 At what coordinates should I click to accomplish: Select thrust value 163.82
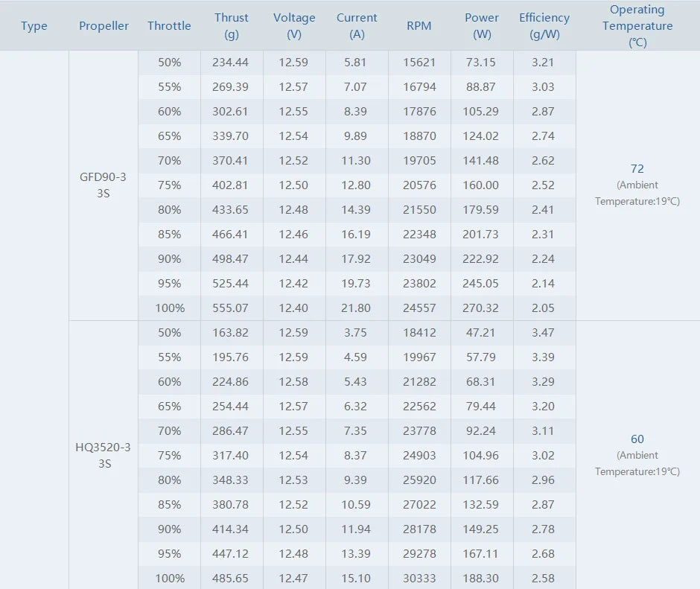(x=230, y=332)
